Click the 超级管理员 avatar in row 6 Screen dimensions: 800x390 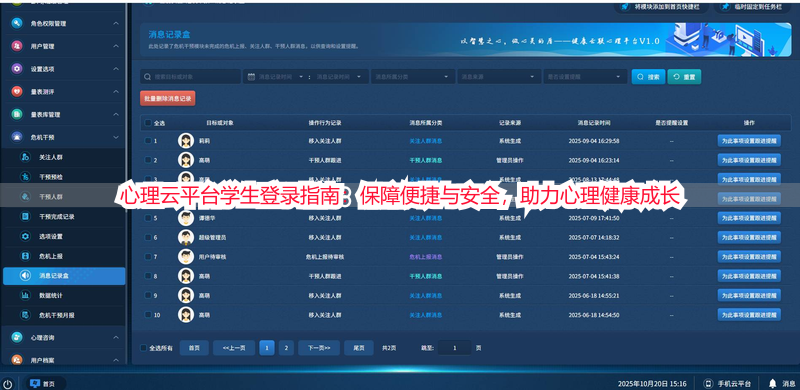186,237
